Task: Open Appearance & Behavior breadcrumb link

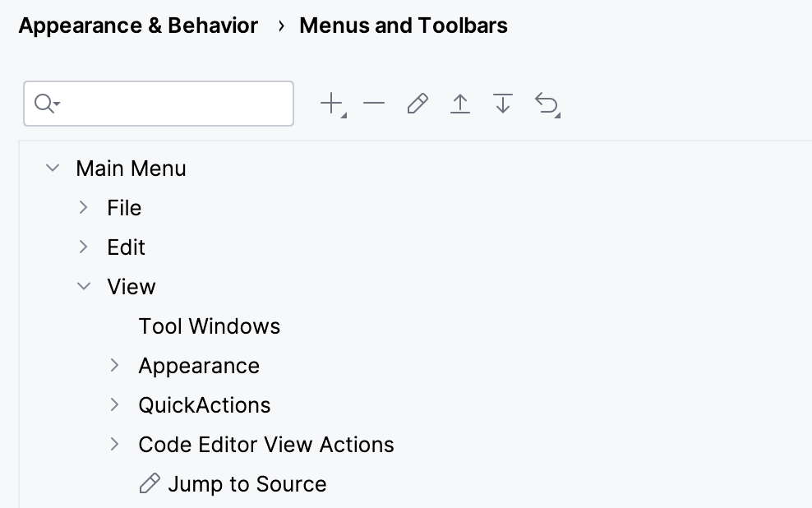Action: [x=138, y=25]
